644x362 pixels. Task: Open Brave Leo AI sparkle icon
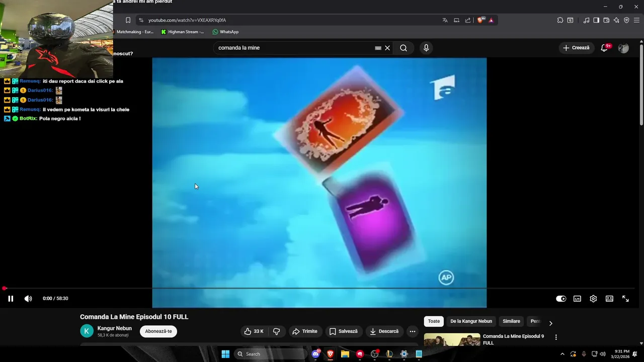pos(616,20)
